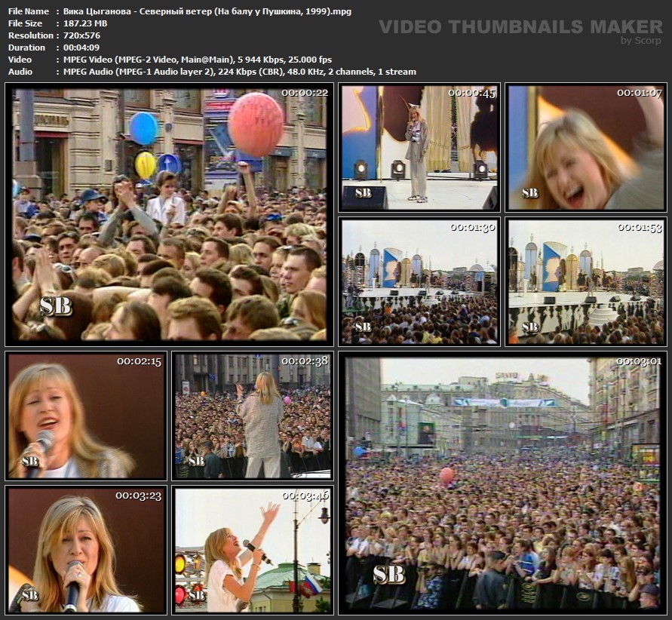Image resolution: width=672 pixels, height=620 pixels.
Task: Click the SB logo in the 00:01:53 frame
Action: tap(531, 327)
